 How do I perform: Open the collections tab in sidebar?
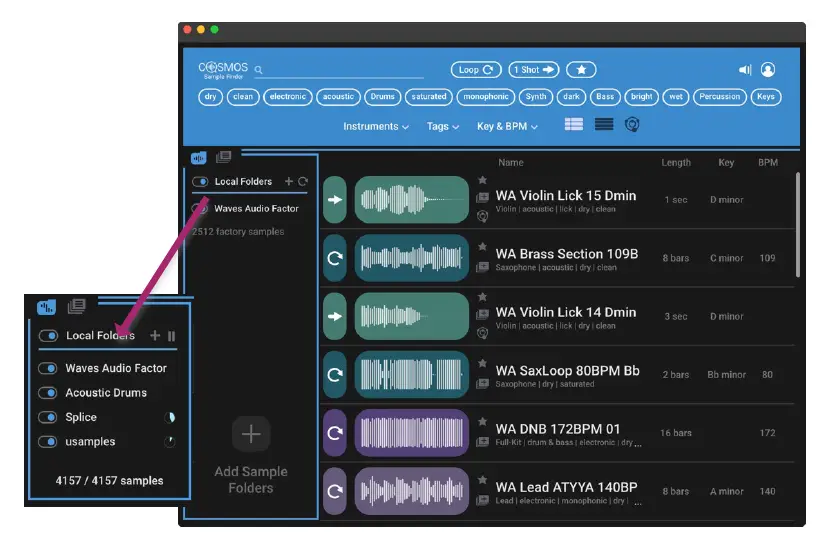click(224, 157)
